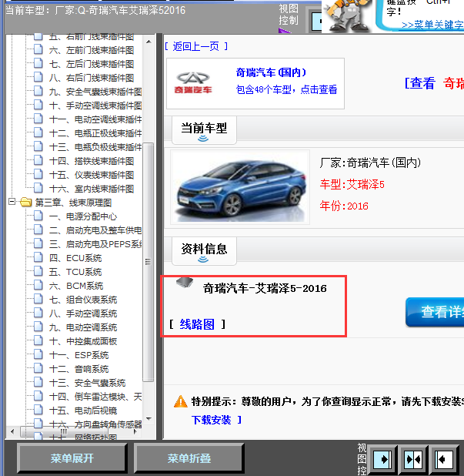Click the page icon beside 十一、电动空调线束插件
464x476 pixels.
click(x=38, y=119)
